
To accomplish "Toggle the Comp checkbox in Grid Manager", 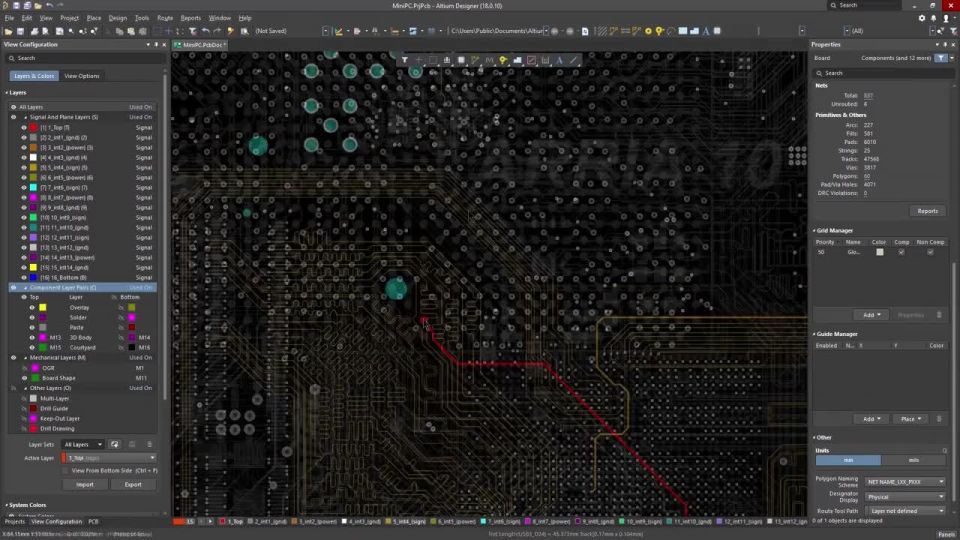I will [901, 252].
